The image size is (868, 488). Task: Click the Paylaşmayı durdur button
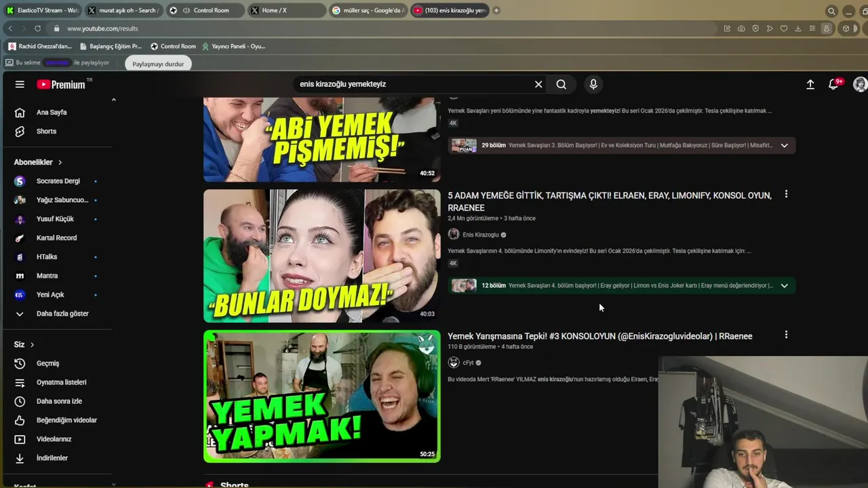[158, 64]
